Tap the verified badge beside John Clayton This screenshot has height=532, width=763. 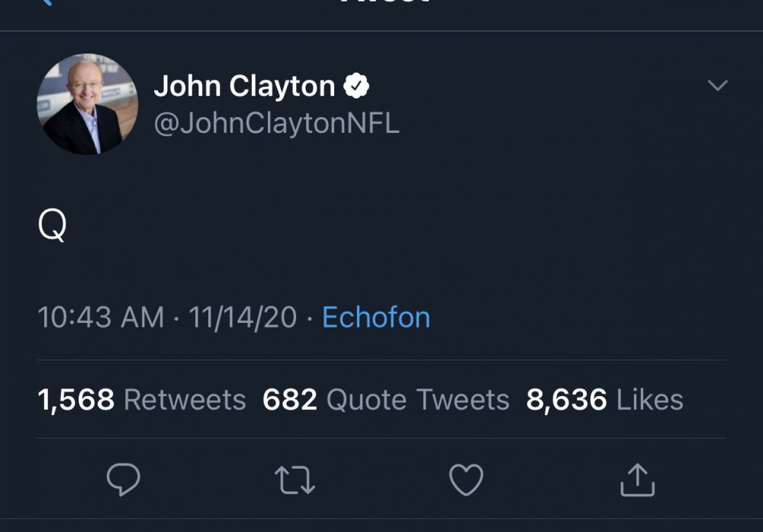point(356,87)
